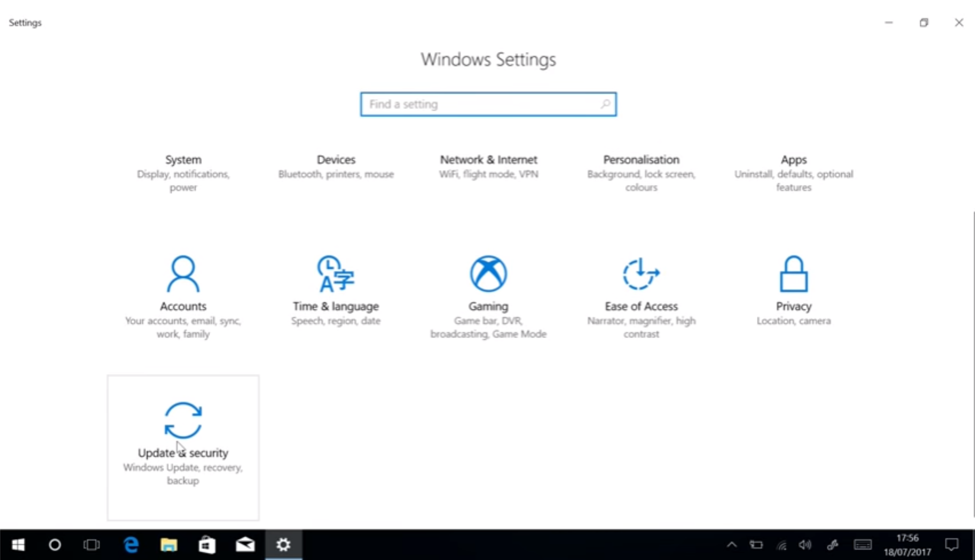
Task: Restore down the Settings window
Action: (924, 22)
